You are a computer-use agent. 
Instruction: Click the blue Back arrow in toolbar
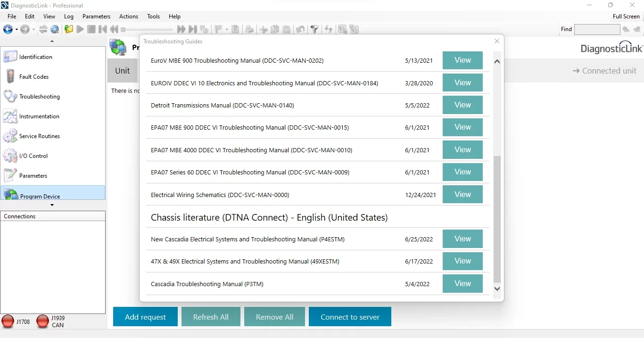pos(8,29)
